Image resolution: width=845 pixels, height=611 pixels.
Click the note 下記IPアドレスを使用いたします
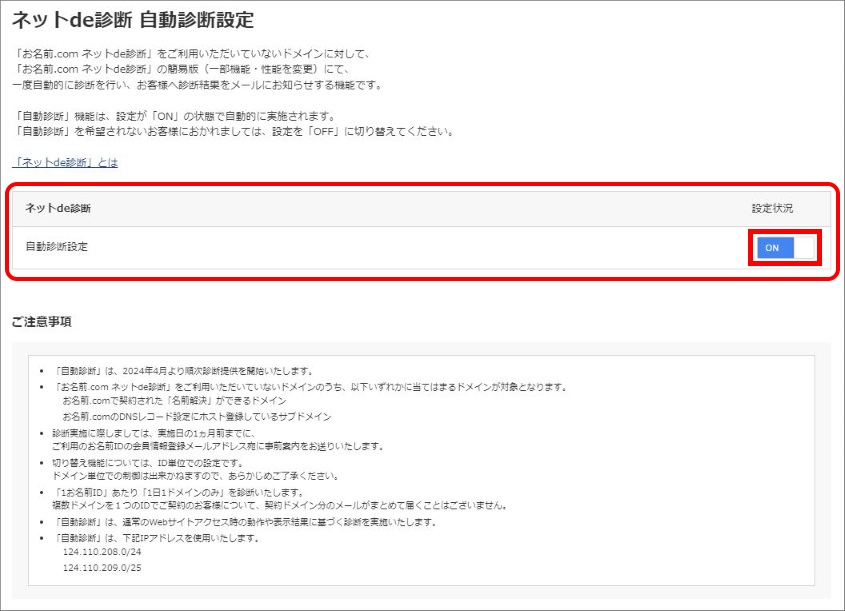(156, 538)
